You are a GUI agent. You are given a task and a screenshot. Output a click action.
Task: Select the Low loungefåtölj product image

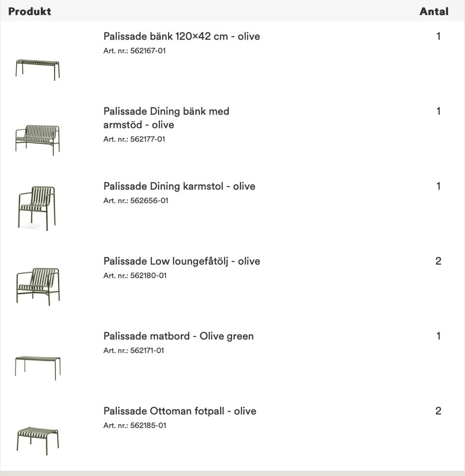pyautogui.click(x=38, y=286)
